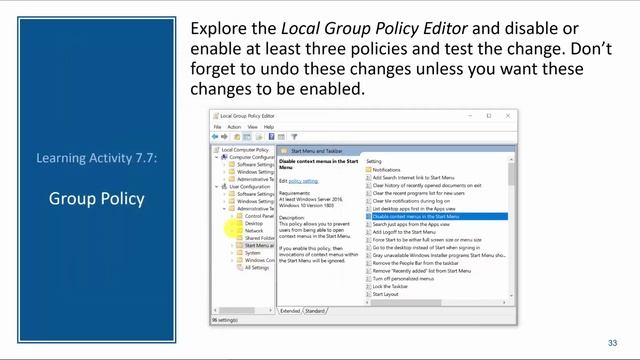The height and width of the screenshot is (360, 640).
Task: Click the settings list horizontal scrollbar thumb
Action: [407, 303]
